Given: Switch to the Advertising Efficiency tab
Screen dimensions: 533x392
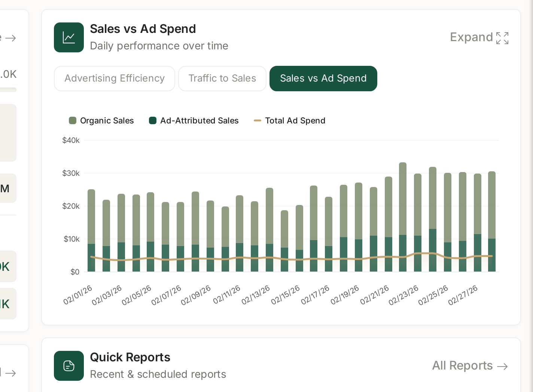Looking at the screenshot, I should point(115,79).
